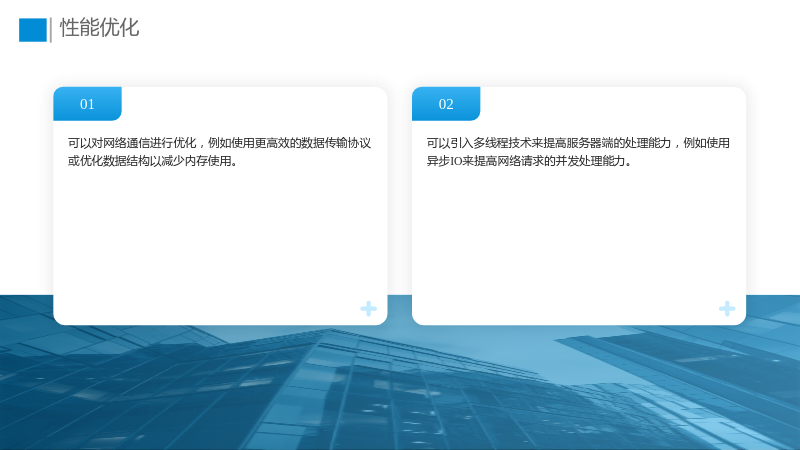
Task: Click the line starting with 异步IO来提高
Action: pos(529,161)
